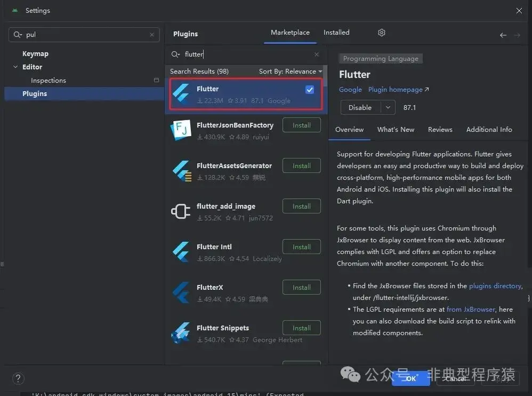Open the Additional Info tab

click(489, 129)
